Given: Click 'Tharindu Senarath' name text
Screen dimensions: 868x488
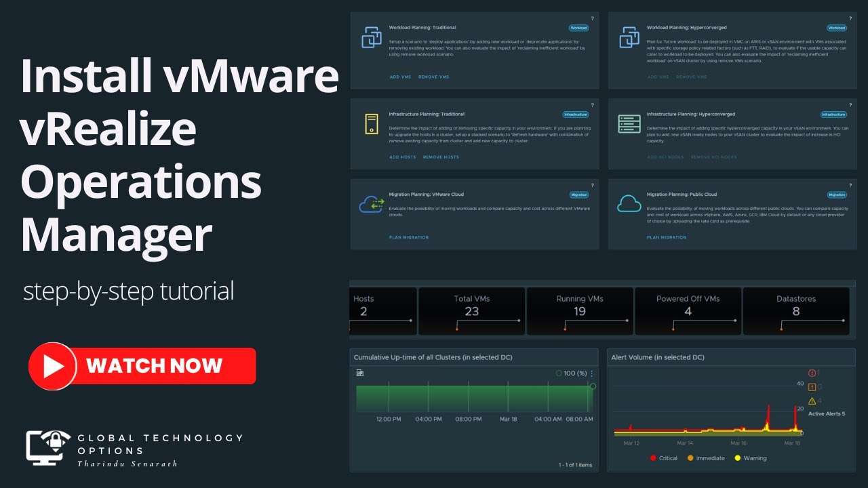Looking at the screenshot, I should tap(127, 464).
